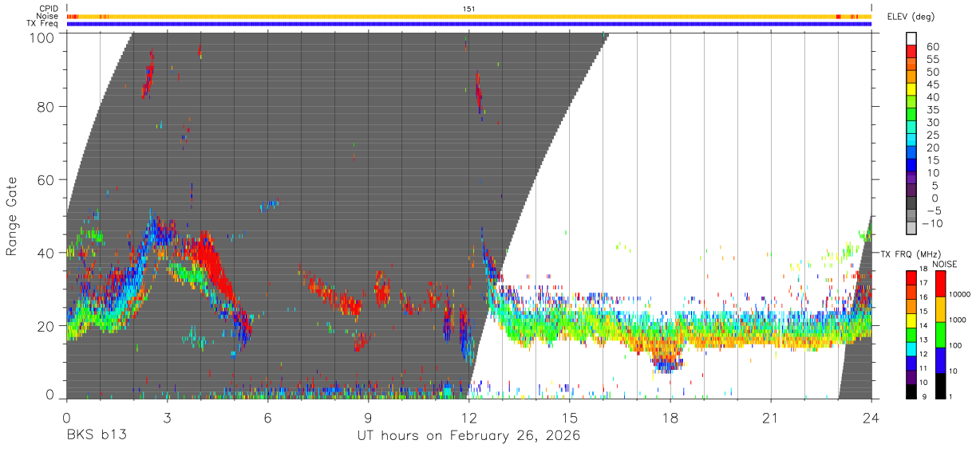
Task: Click the TX Freq row label
Action: tap(43, 24)
